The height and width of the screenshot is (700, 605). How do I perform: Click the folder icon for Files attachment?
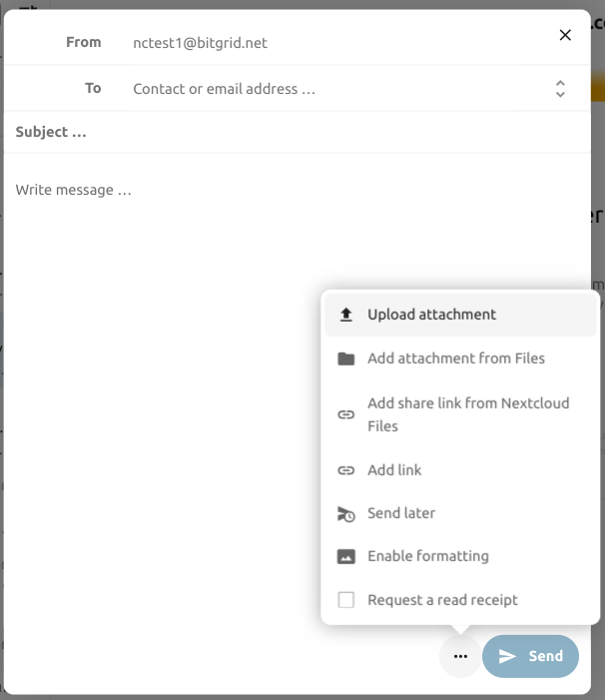346,358
